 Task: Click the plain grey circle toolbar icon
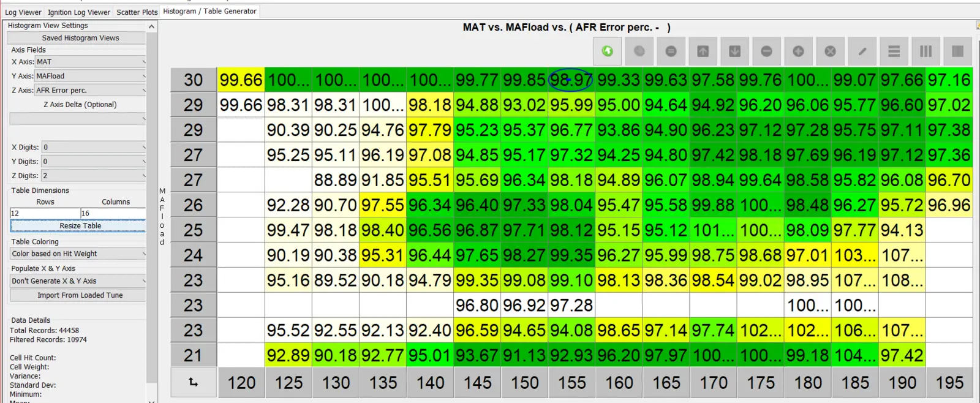coord(639,51)
